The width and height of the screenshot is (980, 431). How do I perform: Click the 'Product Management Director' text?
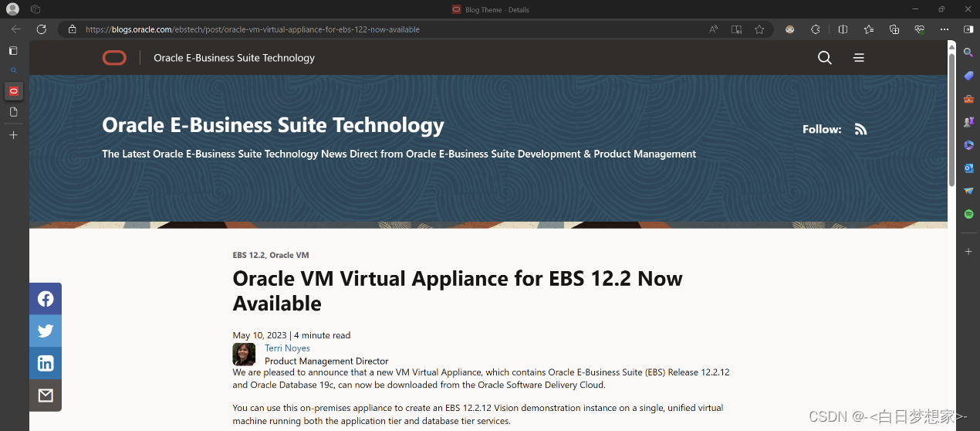point(326,361)
